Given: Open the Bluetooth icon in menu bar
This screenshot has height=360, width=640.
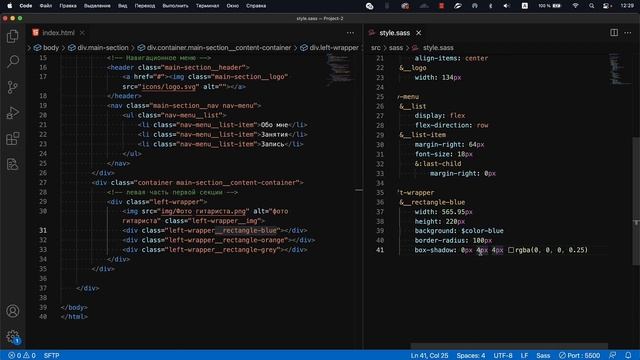Looking at the screenshot, I should [x=491, y=6].
